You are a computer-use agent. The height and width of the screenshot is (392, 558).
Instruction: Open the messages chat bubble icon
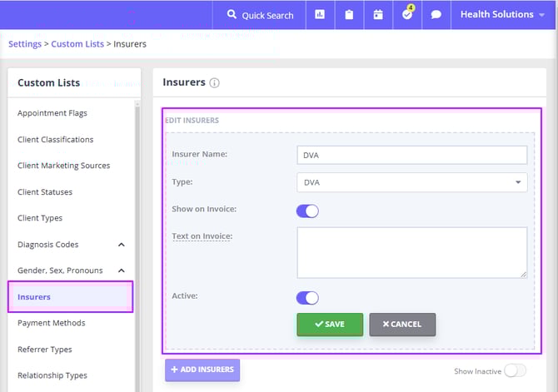(436, 15)
